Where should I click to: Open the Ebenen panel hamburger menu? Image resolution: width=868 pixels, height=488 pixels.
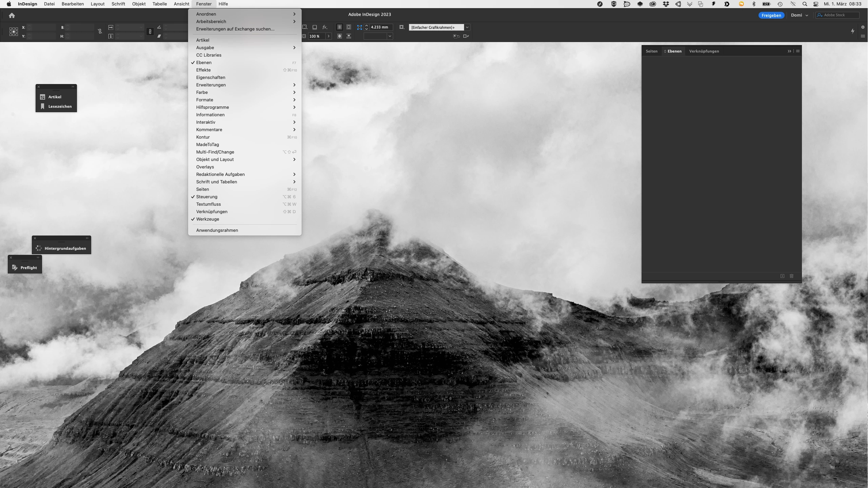[798, 51]
